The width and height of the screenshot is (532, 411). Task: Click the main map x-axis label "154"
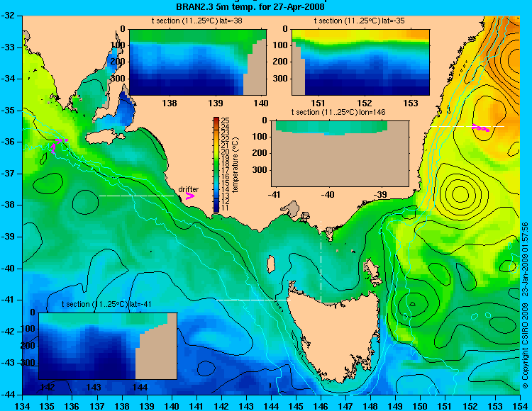click(520, 406)
